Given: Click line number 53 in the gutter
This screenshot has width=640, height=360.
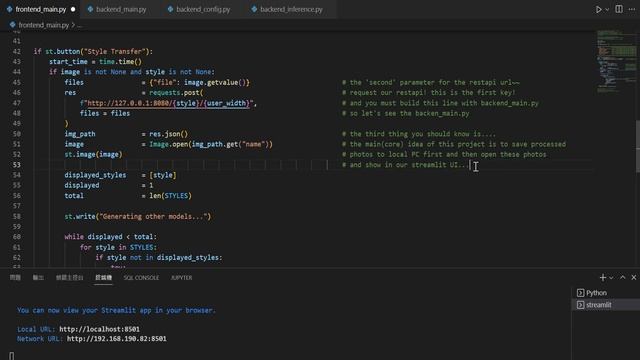Looking at the screenshot, I should 16,165.
